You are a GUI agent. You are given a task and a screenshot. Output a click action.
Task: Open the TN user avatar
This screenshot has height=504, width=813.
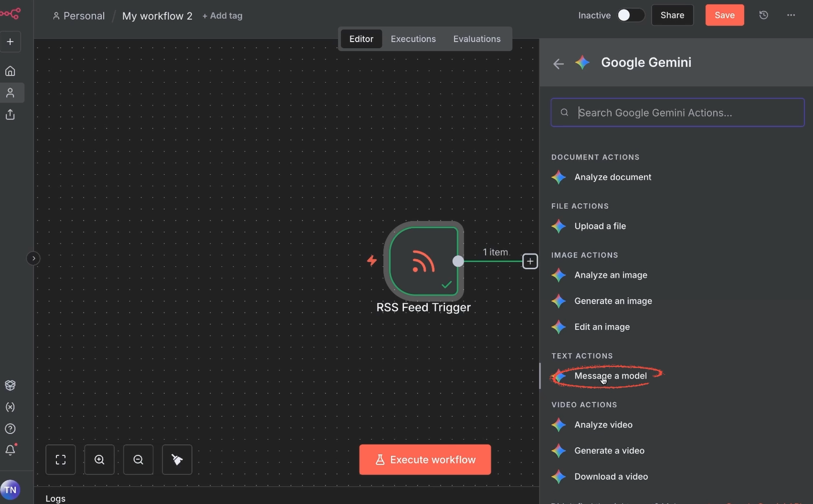tap(10, 490)
